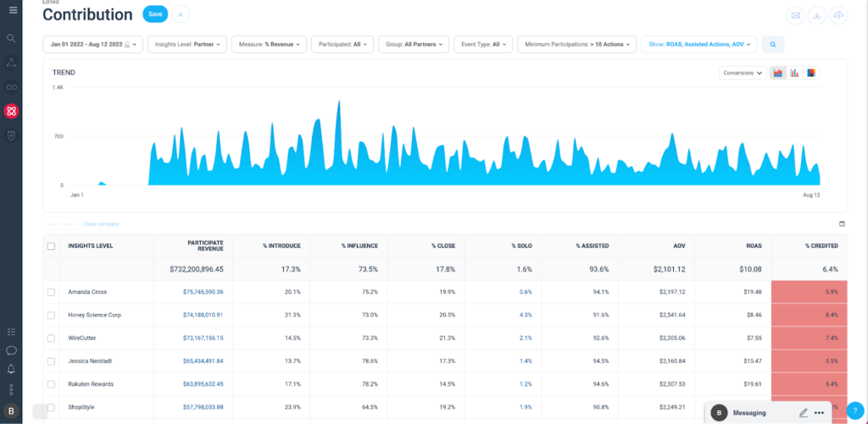Toggle the select-all checkbox in the table header
Screen dimensions: 868x424
tap(51, 246)
